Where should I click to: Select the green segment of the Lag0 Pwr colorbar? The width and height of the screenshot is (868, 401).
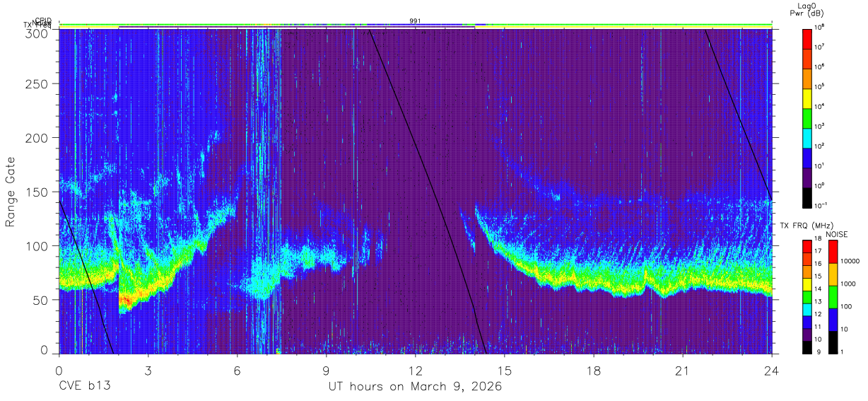[x=807, y=117]
